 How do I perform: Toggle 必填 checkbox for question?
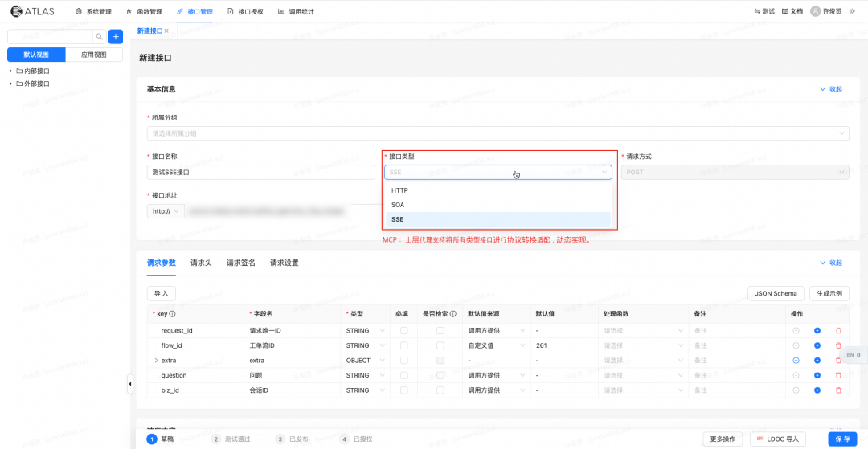coord(404,375)
